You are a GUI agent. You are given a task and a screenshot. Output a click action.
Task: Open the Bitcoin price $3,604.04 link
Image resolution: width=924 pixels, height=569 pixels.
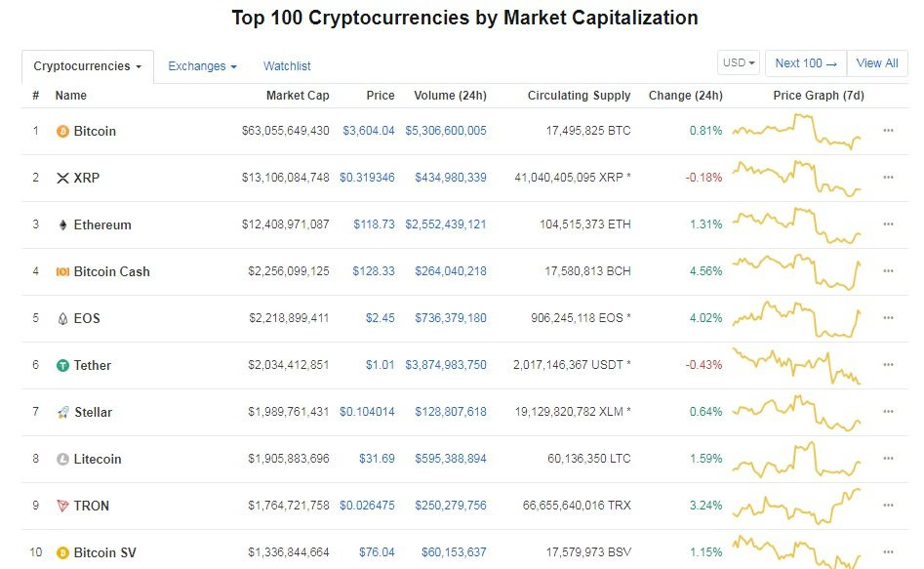(369, 131)
